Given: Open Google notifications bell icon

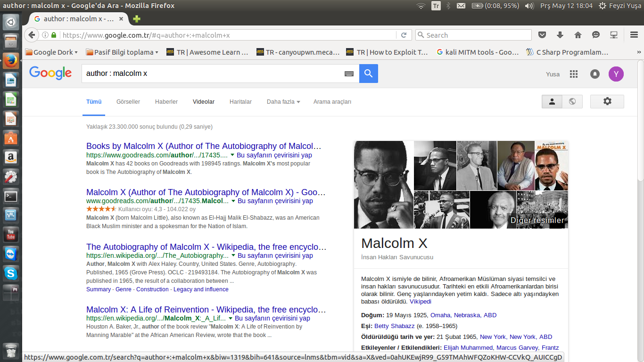Looking at the screenshot, I should pyautogui.click(x=595, y=74).
